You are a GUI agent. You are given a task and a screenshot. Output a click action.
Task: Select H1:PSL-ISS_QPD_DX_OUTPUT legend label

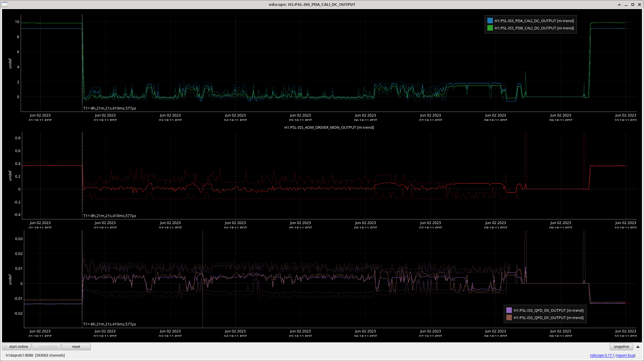coord(548,310)
